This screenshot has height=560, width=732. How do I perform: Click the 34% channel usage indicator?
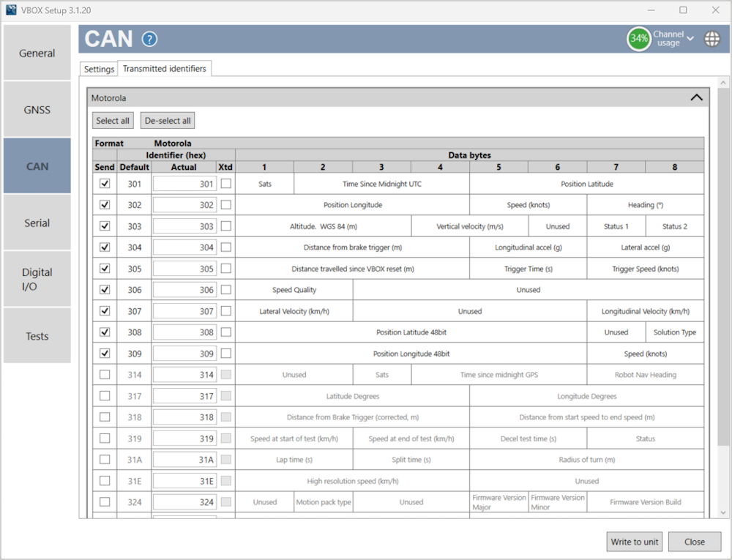point(638,39)
